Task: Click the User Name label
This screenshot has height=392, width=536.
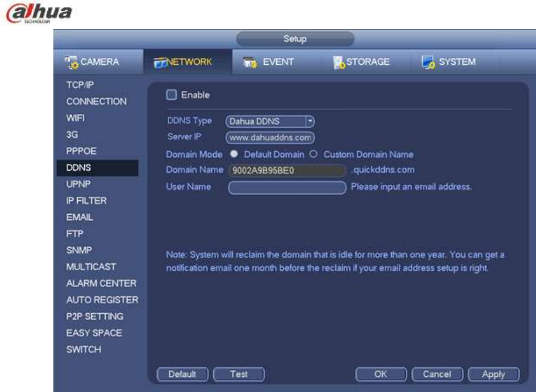Action: point(189,187)
